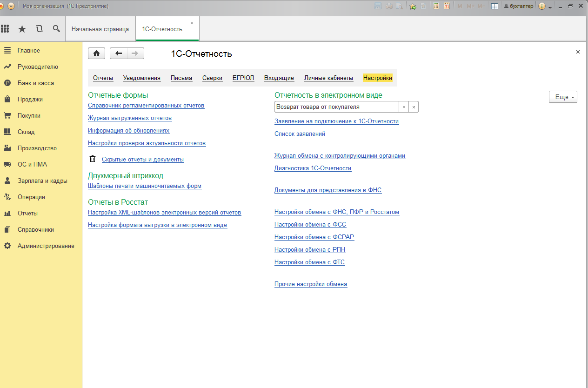Image resolution: width=588 pixels, height=388 pixels.
Task: Click the Save diskette icon in title bar
Action: pos(378,6)
